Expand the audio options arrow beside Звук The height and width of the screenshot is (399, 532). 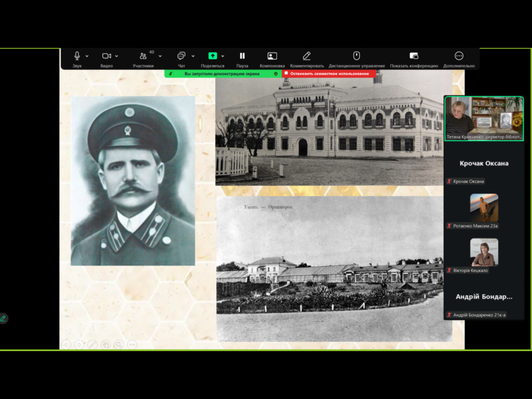click(x=88, y=57)
